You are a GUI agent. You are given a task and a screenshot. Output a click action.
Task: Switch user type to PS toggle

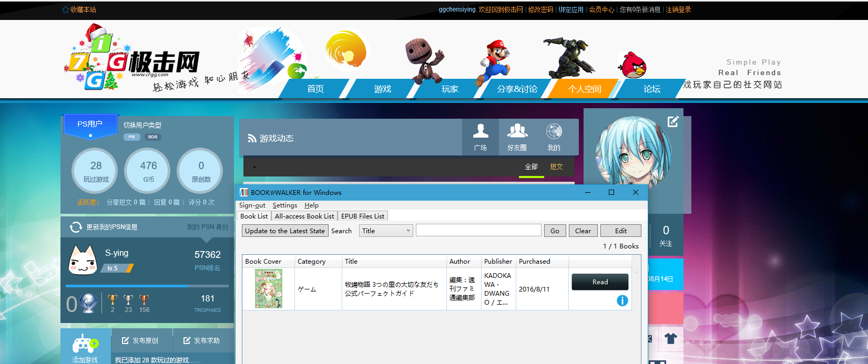point(131,137)
